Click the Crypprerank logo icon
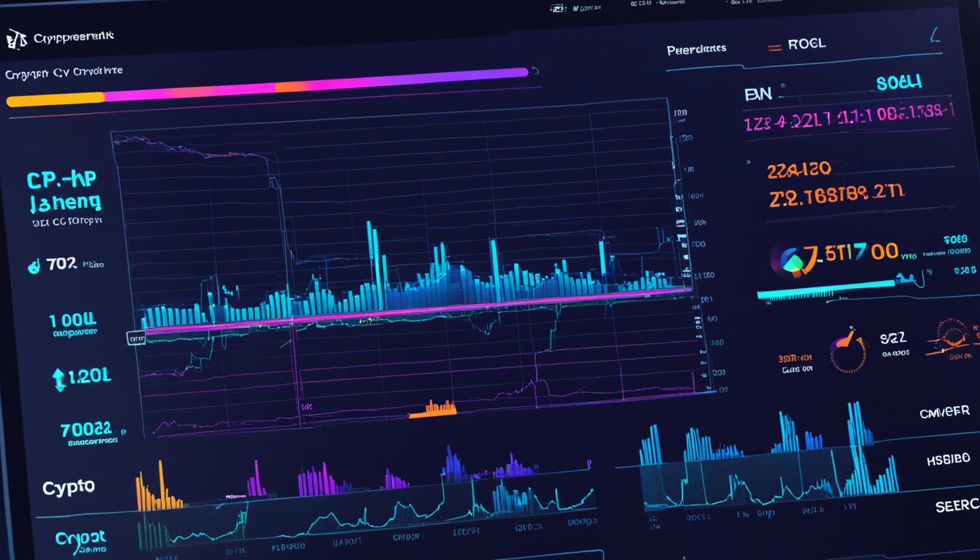 [18, 38]
